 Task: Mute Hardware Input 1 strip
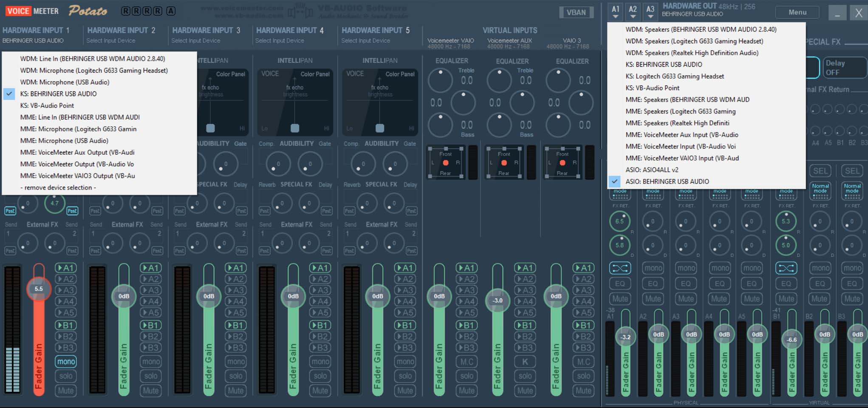[x=66, y=391]
